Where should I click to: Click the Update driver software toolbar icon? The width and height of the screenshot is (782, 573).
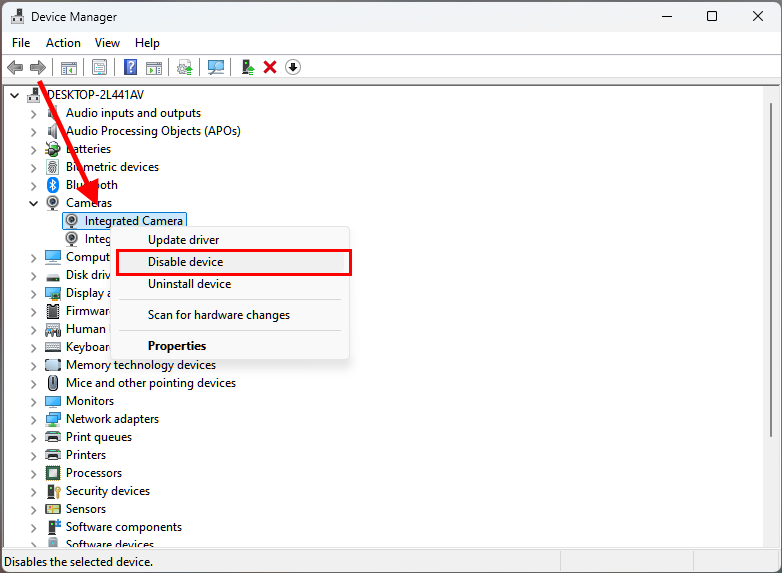pos(184,67)
